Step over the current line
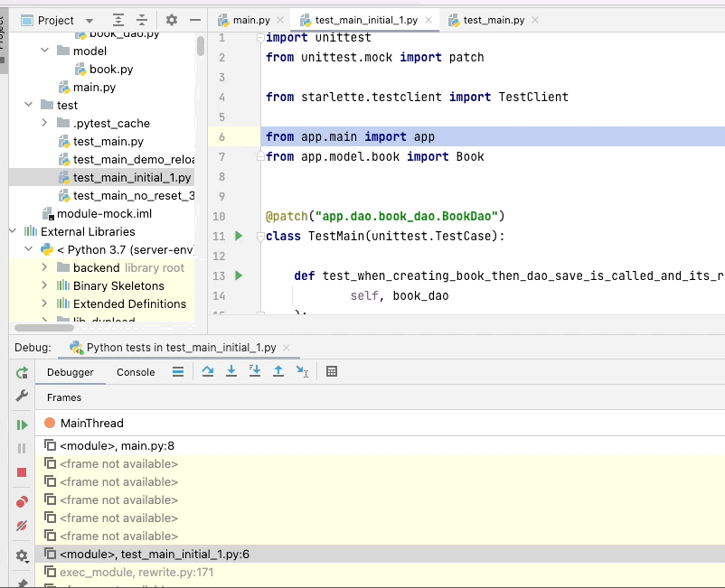 click(209, 371)
